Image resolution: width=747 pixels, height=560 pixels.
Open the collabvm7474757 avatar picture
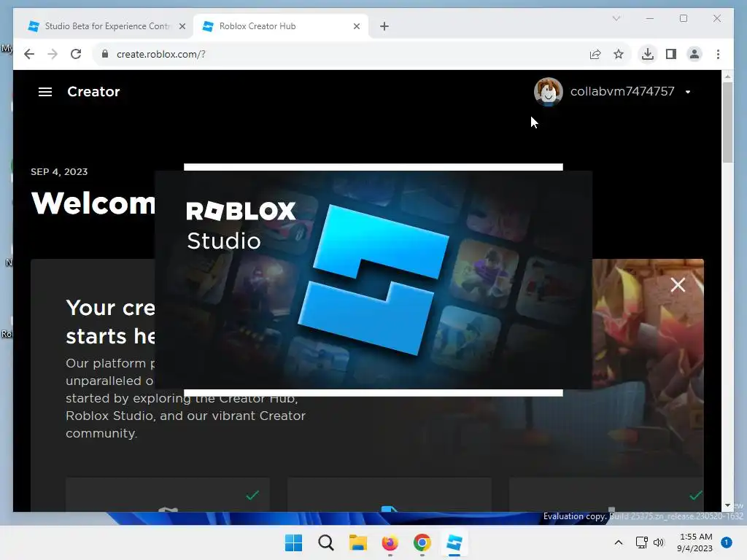click(x=548, y=91)
